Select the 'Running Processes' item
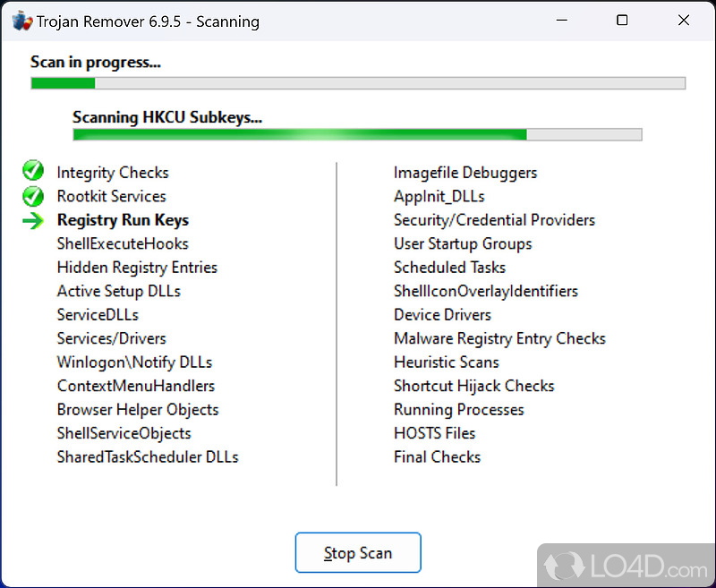716x588 pixels. [x=459, y=410]
